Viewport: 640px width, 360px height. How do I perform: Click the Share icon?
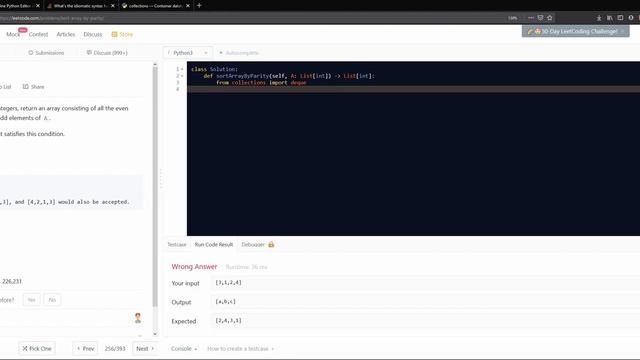pos(26,87)
